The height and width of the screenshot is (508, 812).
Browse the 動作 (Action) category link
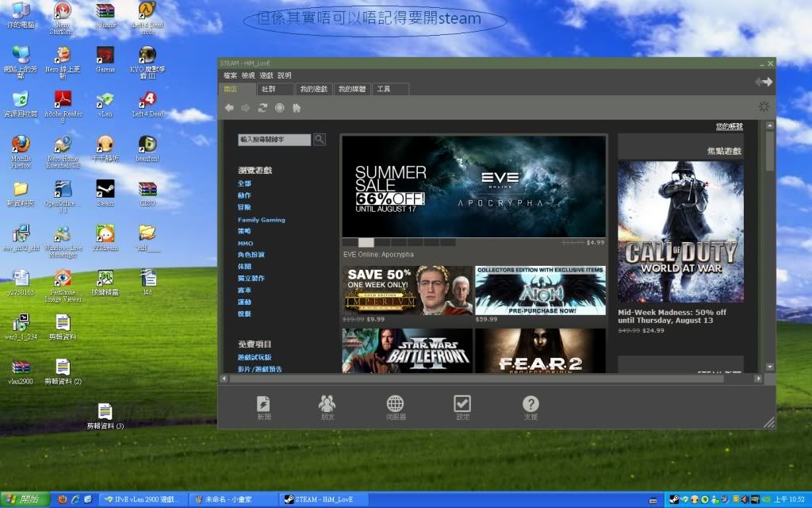pyautogui.click(x=244, y=195)
